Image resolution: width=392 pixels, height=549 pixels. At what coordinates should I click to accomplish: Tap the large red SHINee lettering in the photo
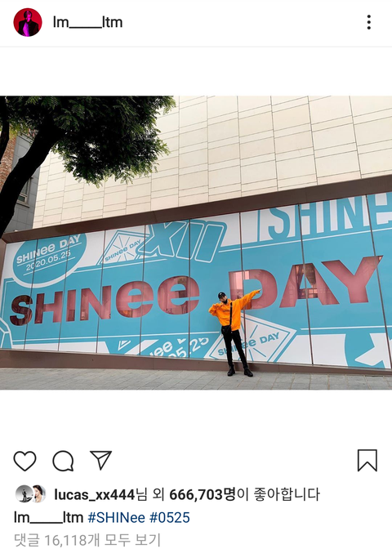click(105, 300)
